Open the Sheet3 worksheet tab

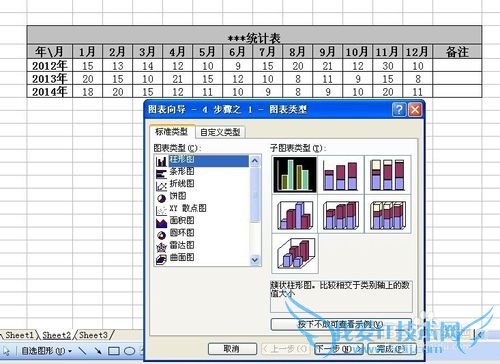click(x=94, y=335)
